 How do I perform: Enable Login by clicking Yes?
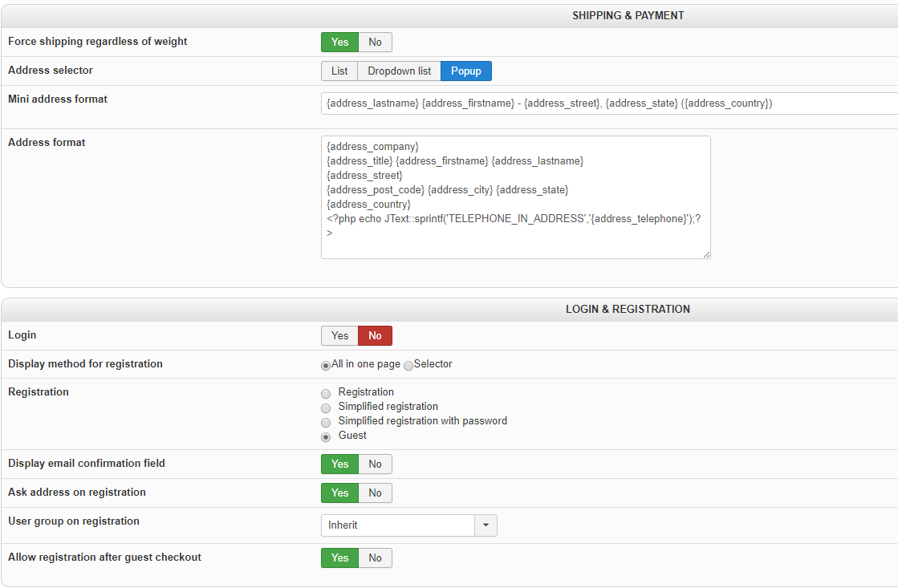[x=339, y=336]
